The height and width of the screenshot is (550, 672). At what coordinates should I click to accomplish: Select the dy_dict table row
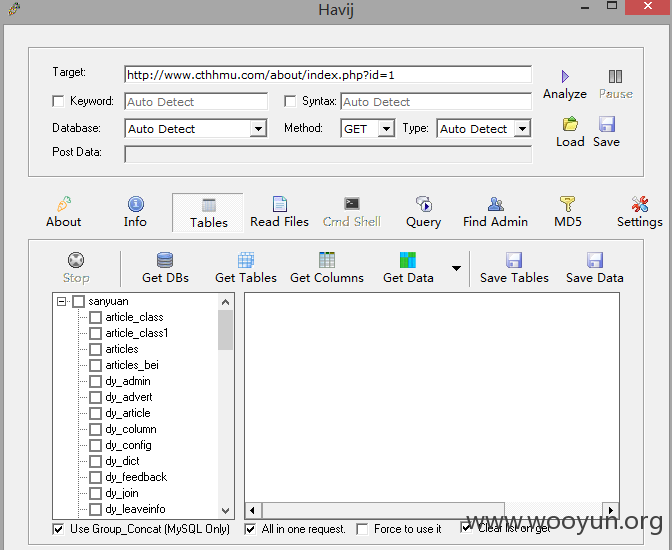pos(122,461)
